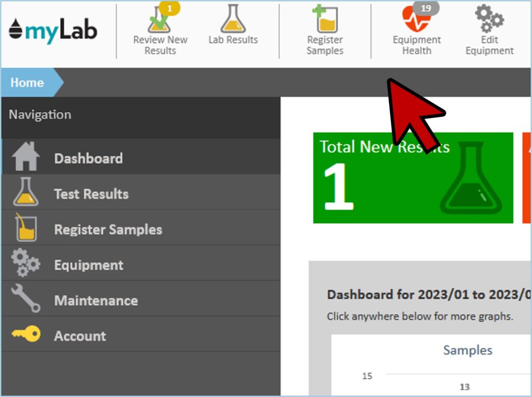
Task: Open Equipment Health heart icon
Action: coord(416,21)
